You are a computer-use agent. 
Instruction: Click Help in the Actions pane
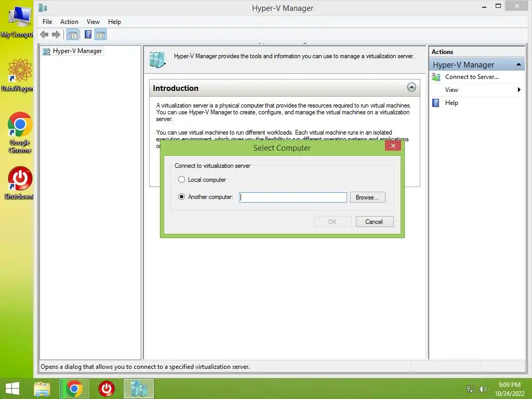pyautogui.click(x=451, y=103)
